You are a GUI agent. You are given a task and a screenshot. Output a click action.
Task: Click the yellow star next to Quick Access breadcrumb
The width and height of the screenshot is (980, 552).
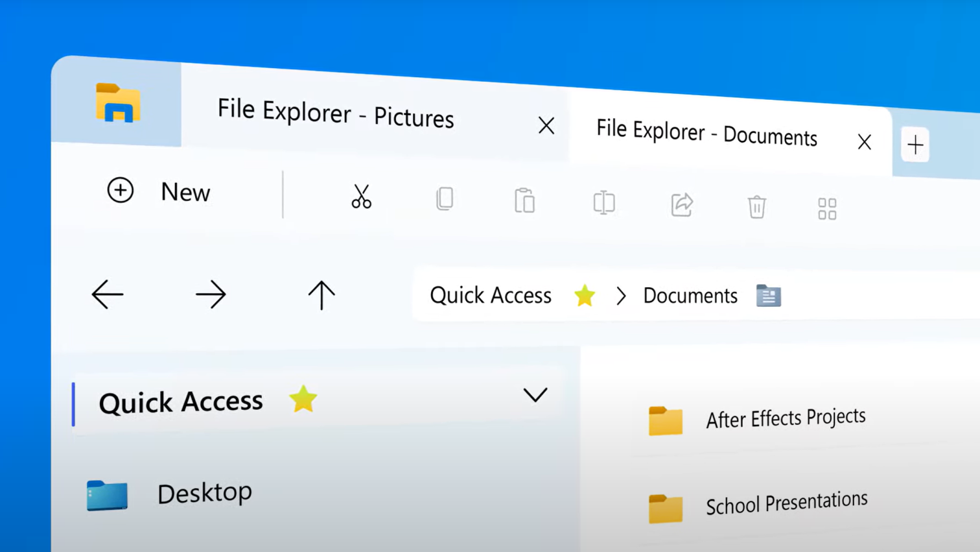[x=585, y=296]
